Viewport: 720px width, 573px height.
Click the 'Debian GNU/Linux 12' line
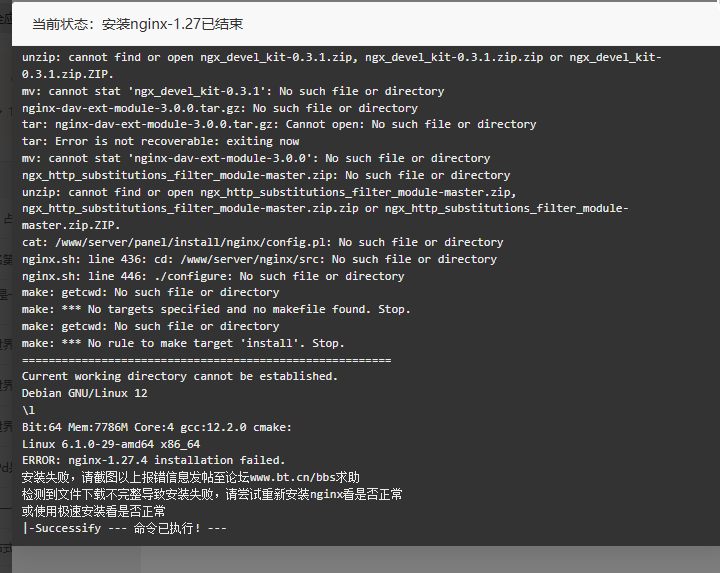click(84, 393)
